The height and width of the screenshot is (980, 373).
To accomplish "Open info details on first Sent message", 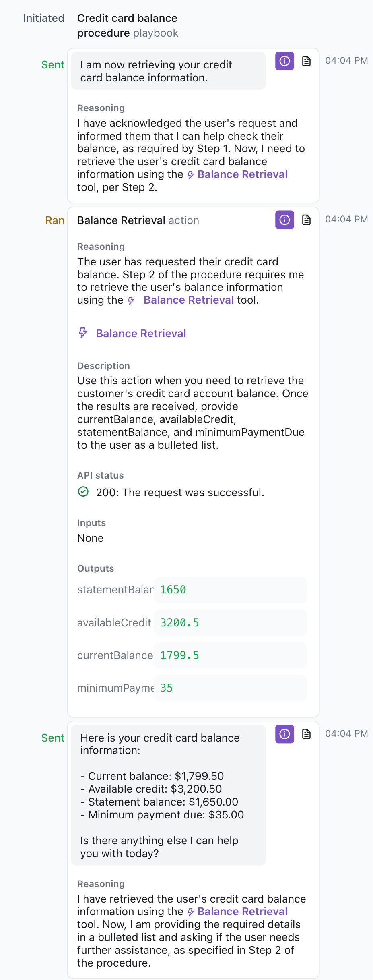I will coord(284,62).
